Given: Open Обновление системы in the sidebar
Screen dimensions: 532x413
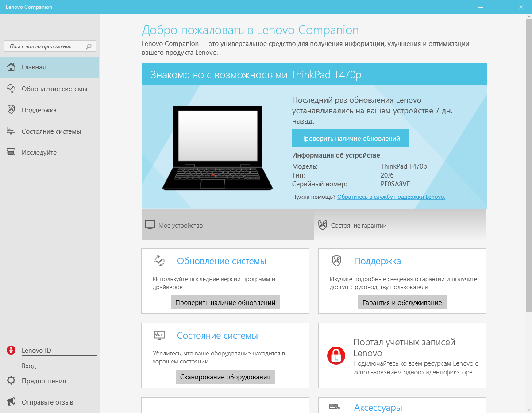Looking at the screenshot, I should point(50,89).
